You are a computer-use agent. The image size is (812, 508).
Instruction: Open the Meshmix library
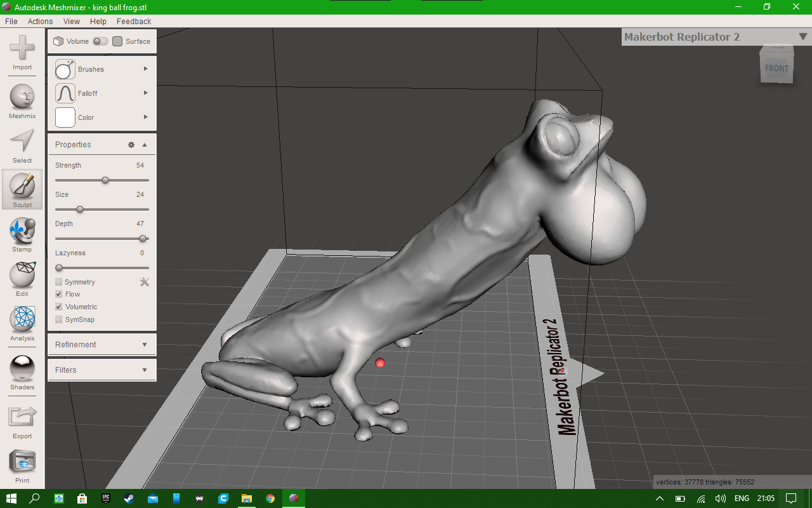pos(22,101)
